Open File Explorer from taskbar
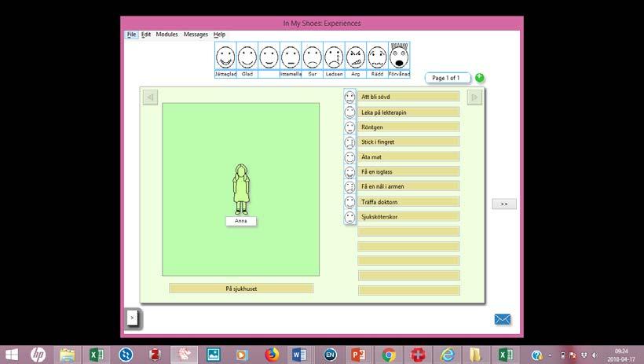Image resolution: width=644 pixels, height=364 pixels. (x=68, y=355)
